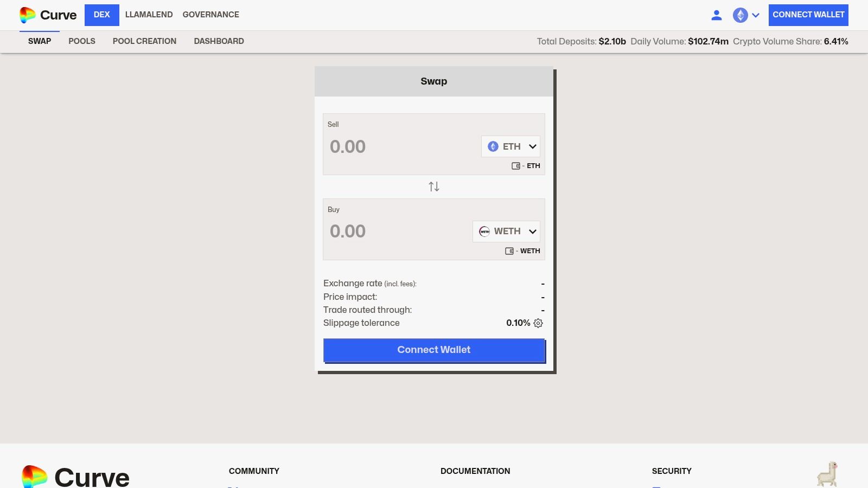The image size is (868, 488).
Task: Click the Curve logo in header
Action: tap(48, 15)
